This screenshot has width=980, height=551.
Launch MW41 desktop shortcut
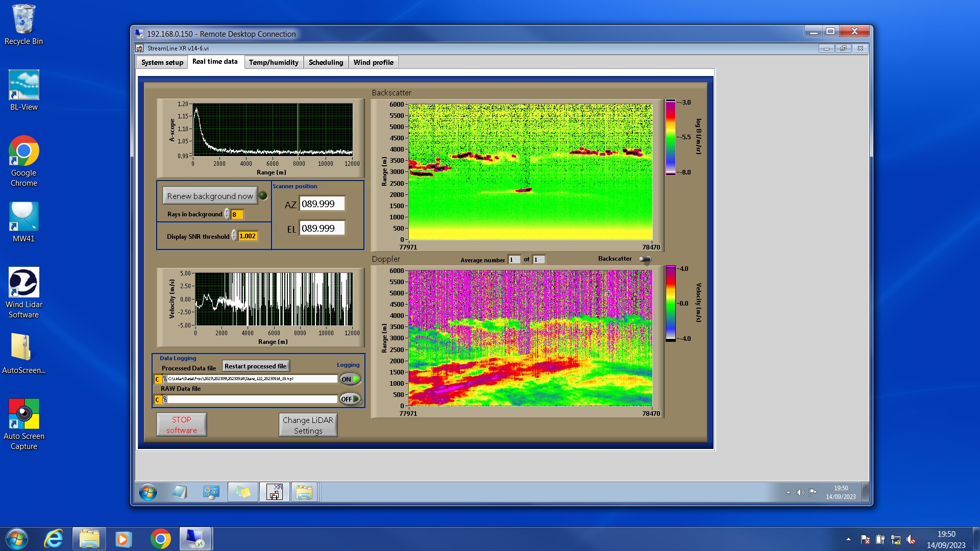coord(23,217)
